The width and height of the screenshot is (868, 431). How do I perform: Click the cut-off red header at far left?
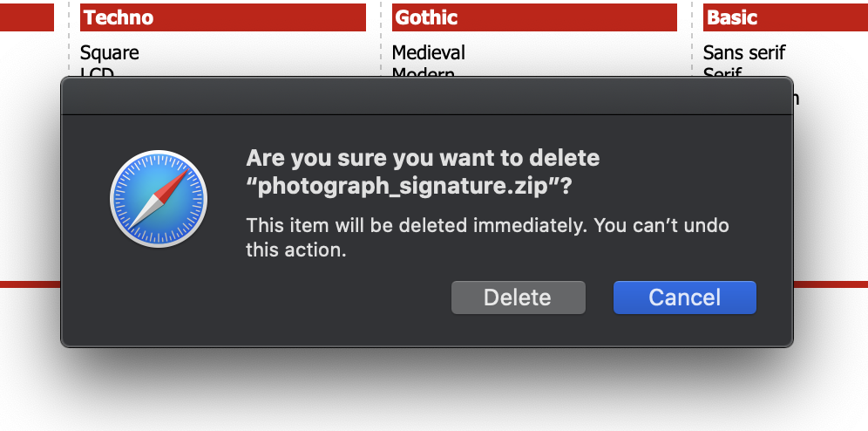(x=26, y=17)
